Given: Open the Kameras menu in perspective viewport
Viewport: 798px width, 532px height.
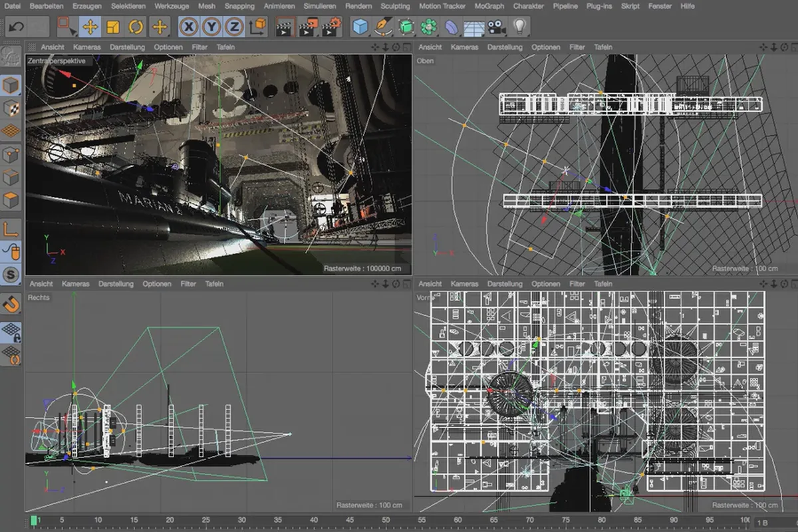Looking at the screenshot, I should [86, 47].
